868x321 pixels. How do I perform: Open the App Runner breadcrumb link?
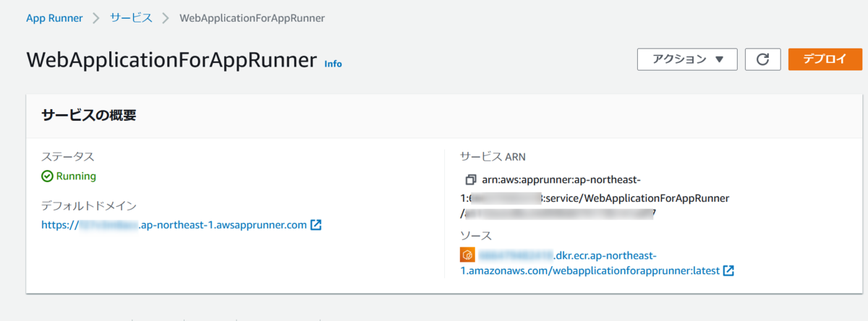54,18
